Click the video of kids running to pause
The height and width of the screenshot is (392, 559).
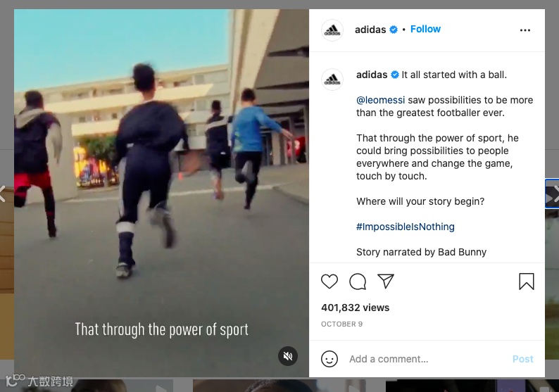click(161, 193)
